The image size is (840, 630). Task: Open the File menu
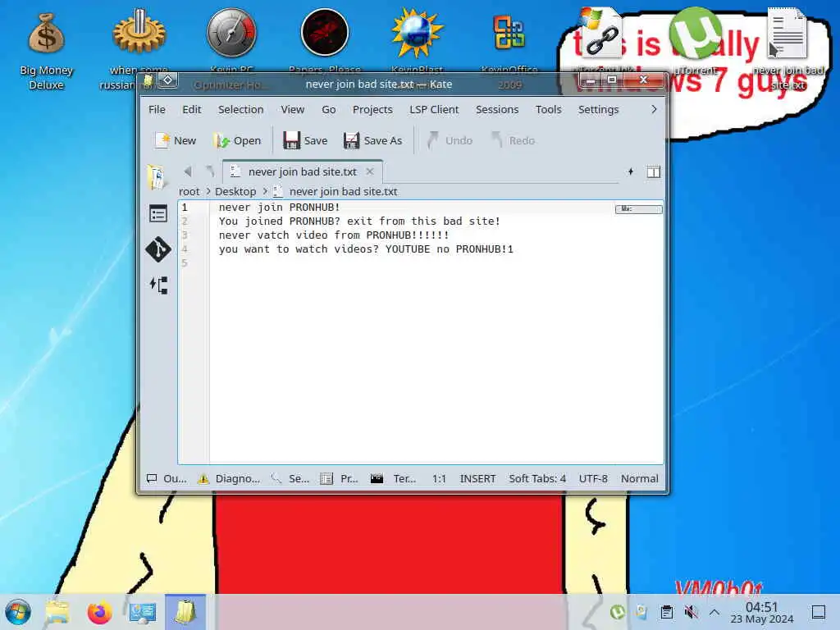(x=157, y=109)
